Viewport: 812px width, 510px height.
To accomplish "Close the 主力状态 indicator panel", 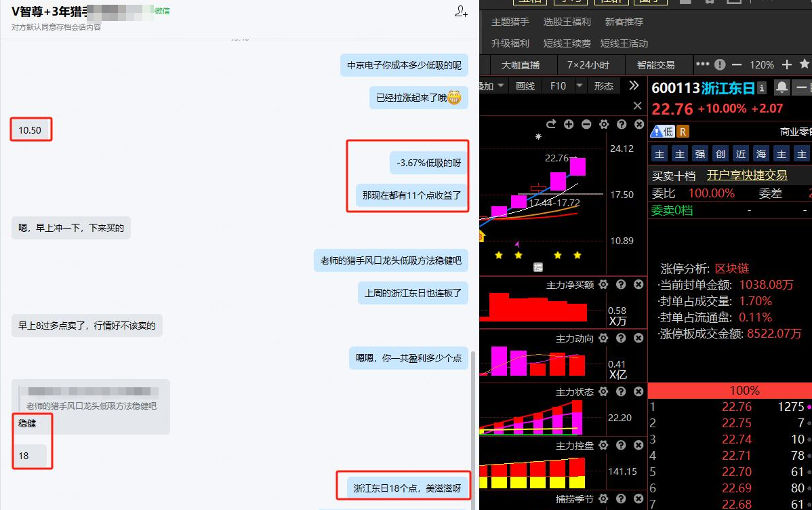I will pos(638,392).
